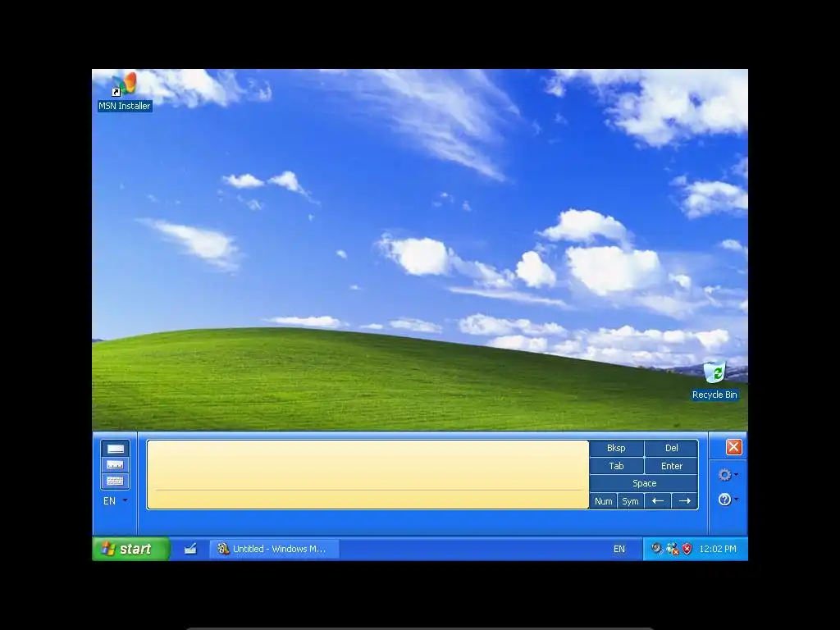840x630 pixels.
Task: Click the Tab key in Input Panel
Action: tap(616, 466)
